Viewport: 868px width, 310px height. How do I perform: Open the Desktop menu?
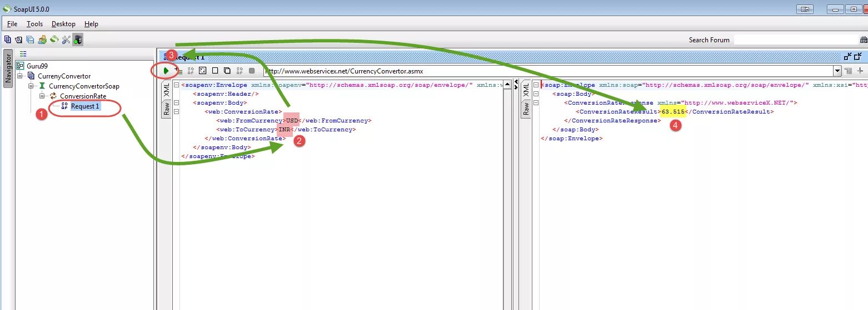coord(63,24)
